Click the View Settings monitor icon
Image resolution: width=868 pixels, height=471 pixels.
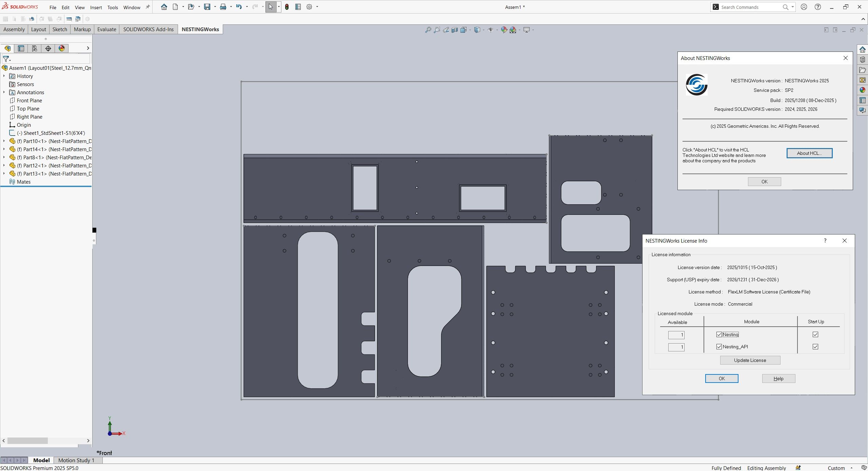click(x=527, y=30)
